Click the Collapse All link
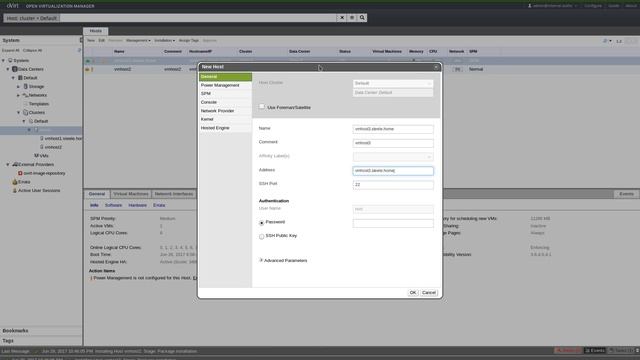Screen dimensions: 640x360 click(32, 51)
